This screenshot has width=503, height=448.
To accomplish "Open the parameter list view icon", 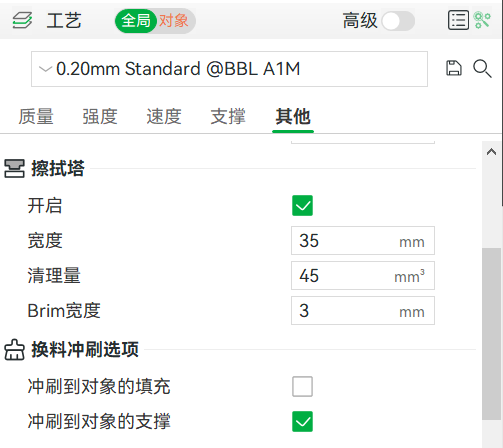I will [x=458, y=20].
